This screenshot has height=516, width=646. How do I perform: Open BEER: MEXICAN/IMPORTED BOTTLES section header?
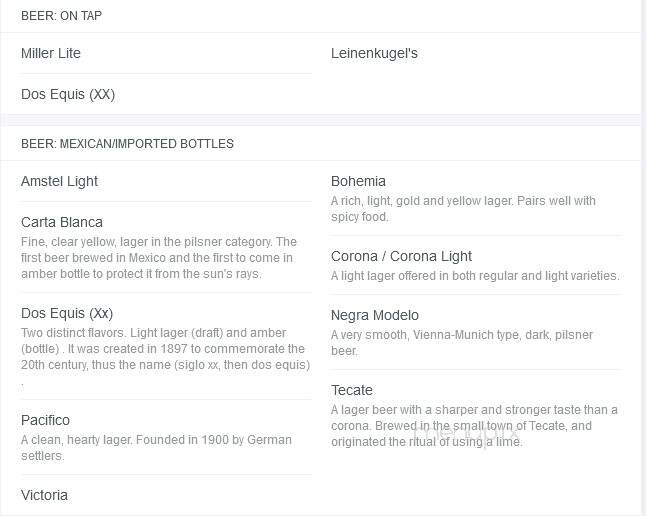(x=127, y=144)
